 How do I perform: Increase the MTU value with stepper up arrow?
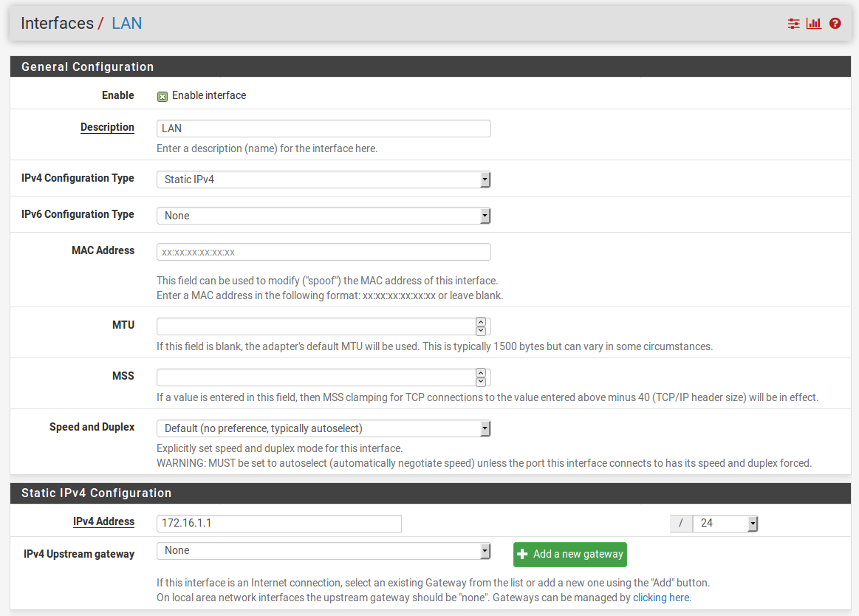(x=481, y=323)
